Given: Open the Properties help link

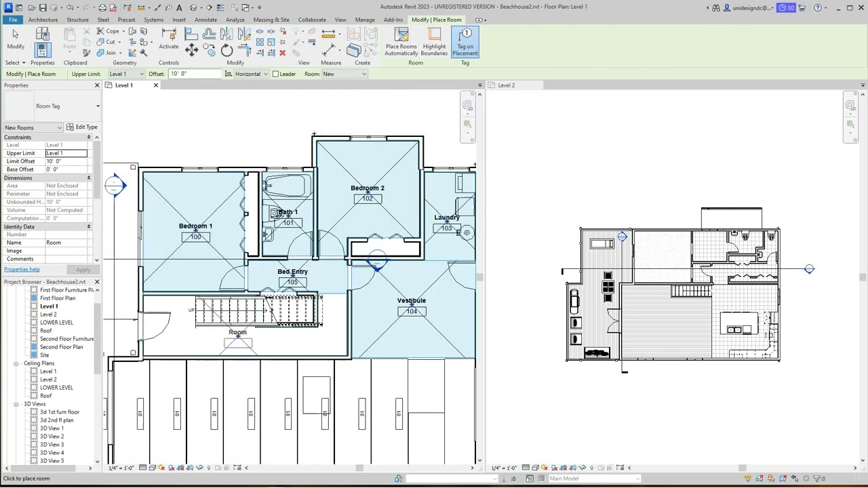Looking at the screenshot, I should coord(22,270).
